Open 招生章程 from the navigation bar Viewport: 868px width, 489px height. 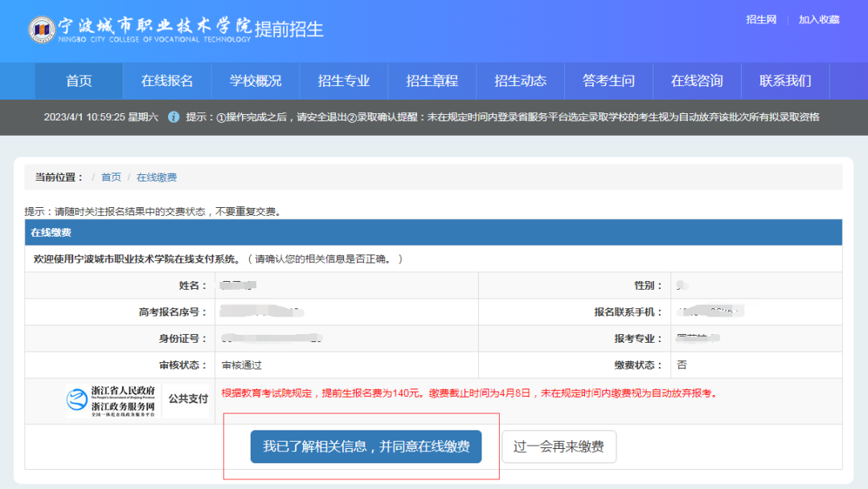(432, 81)
